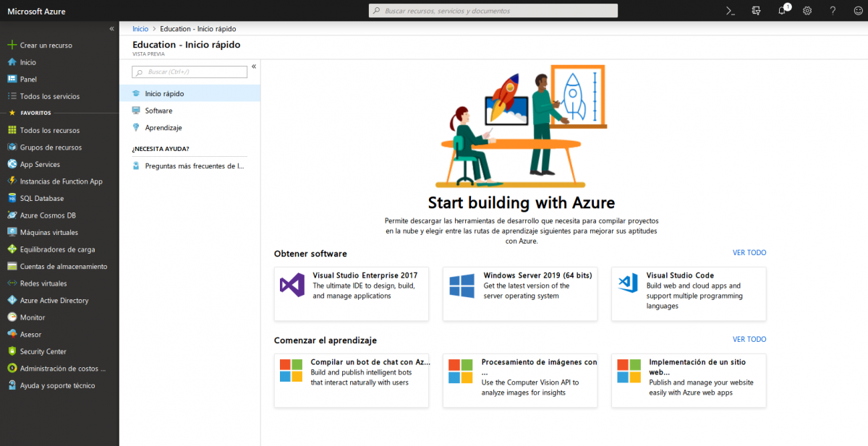Open Azure Active Directory
The image size is (868, 446).
[x=53, y=300]
